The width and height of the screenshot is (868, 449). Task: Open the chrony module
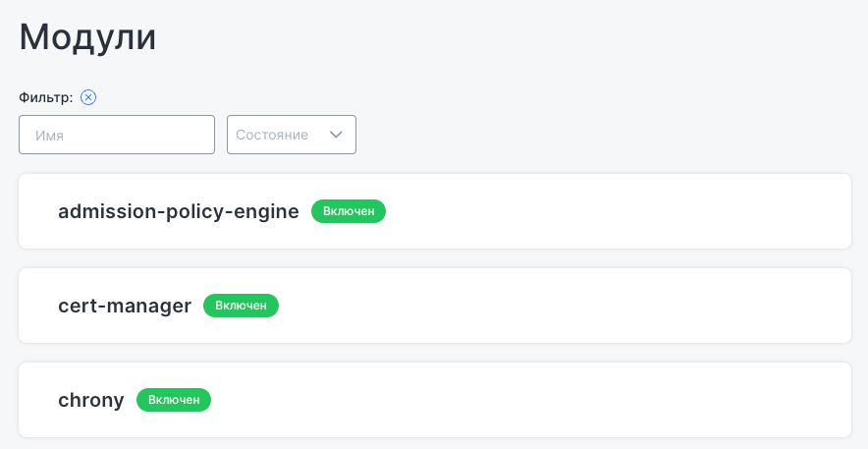[x=91, y=400]
